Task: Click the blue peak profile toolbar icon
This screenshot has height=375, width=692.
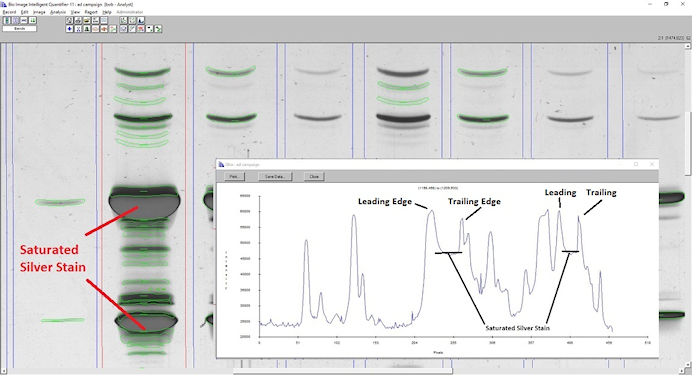Action: point(141,20)
